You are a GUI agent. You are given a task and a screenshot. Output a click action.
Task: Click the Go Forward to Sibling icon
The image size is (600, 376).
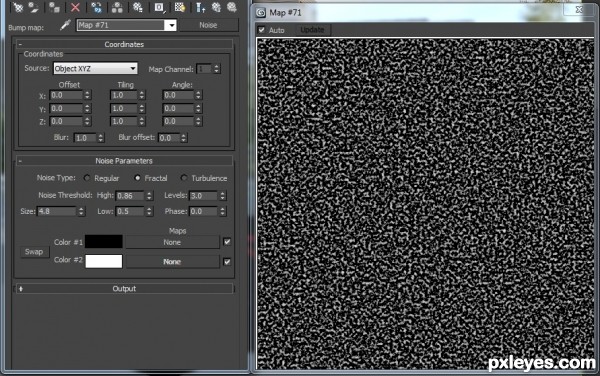tap(232, 7)
